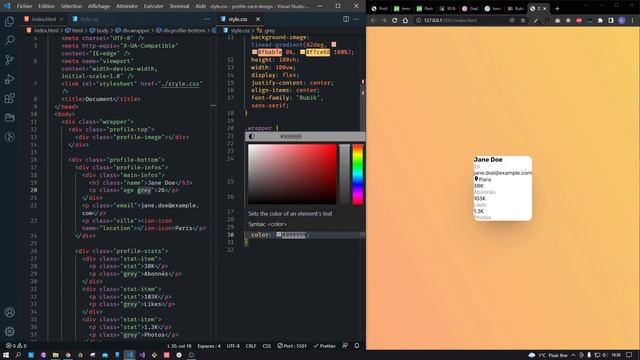
Task: Switch to the index.html editor tab
Action: tap(44, 19)
